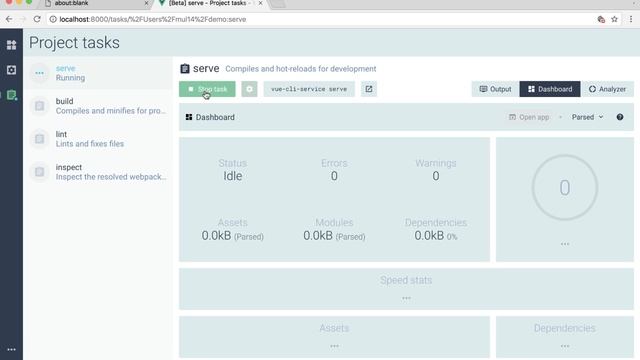This screenshot has height=360, width=640.
Task: Switch to the Analyzer tab
Action: [x=607, y=89]
